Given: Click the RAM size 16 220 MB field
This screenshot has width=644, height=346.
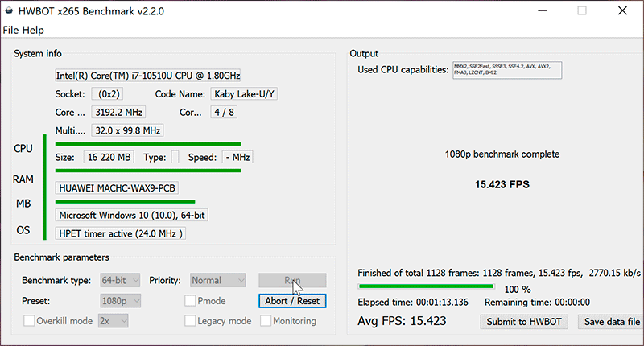Looking at the screenshot, I should click(x=109, y=157).
